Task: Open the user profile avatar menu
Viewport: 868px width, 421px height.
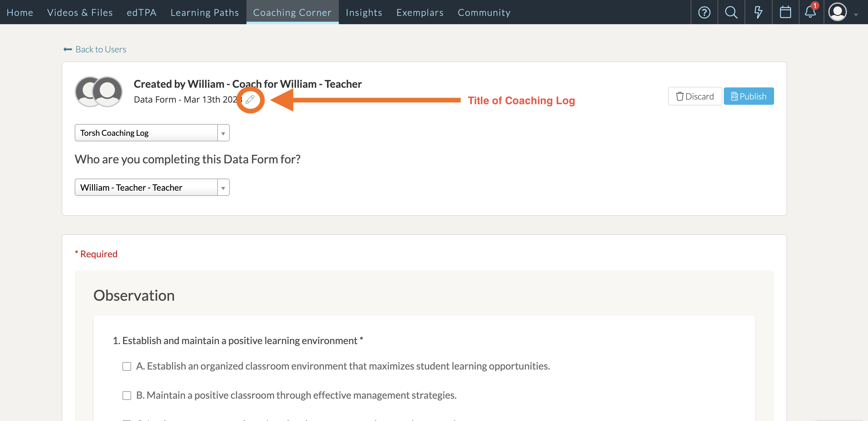Action: click(x=837, y=12)
